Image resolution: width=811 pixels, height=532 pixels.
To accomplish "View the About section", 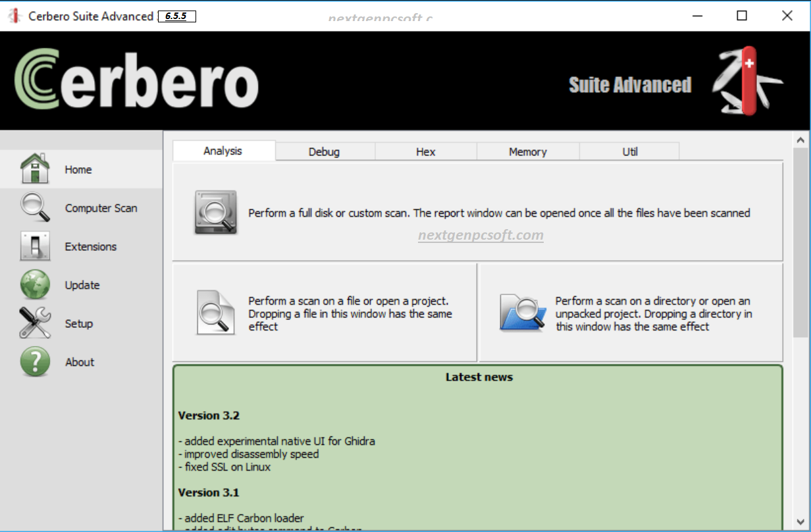I will [x=80, y=361].
